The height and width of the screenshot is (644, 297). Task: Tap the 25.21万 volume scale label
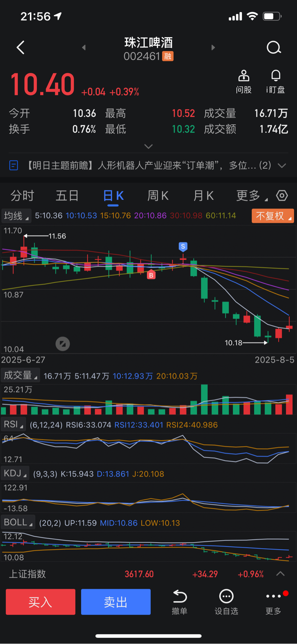(x=18, y=390)
